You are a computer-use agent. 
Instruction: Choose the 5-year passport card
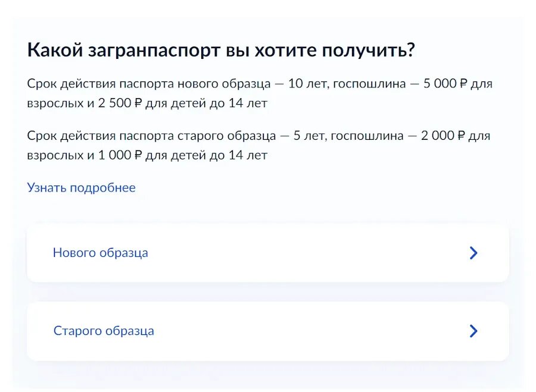[262, 331]
